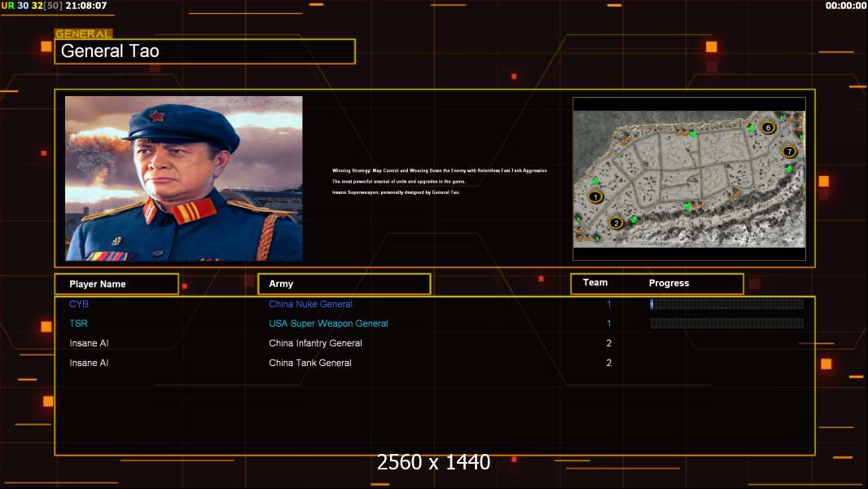868x489 pixels.
Task: Click the Player Name column header
Action: (116, 284)
